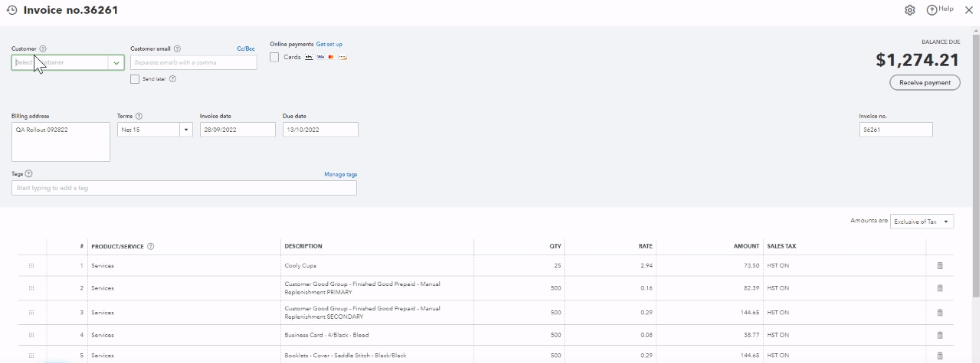The height and width of the screenshot is (363, 980).
Task: Click the invoice history clock icon
Action: point(12,10)
